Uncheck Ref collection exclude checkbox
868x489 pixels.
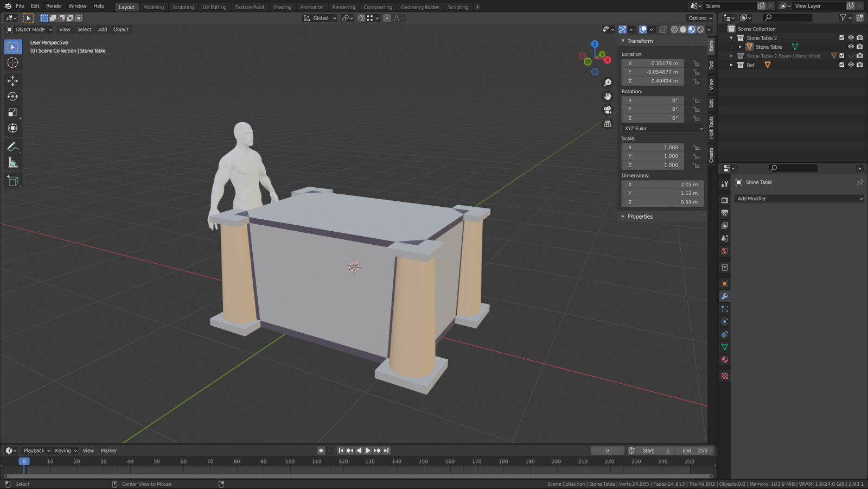pyautogui.click(x=842, y=65)
